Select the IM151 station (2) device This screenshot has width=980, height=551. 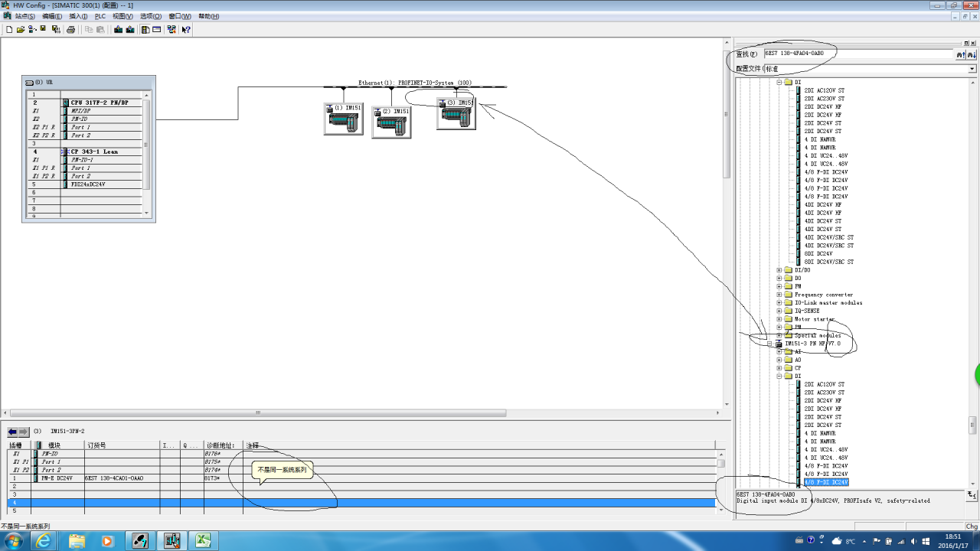[391, 122]
